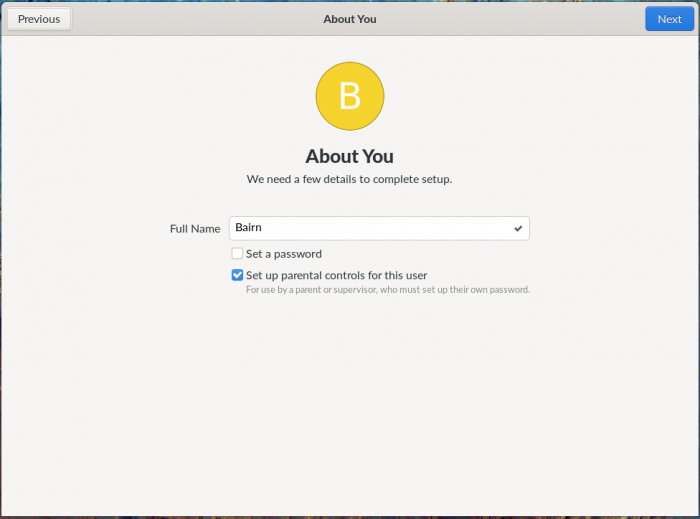Click the 'Set a password' label text
The width and height of the screenshot is (700, 519).
point(284,254)
